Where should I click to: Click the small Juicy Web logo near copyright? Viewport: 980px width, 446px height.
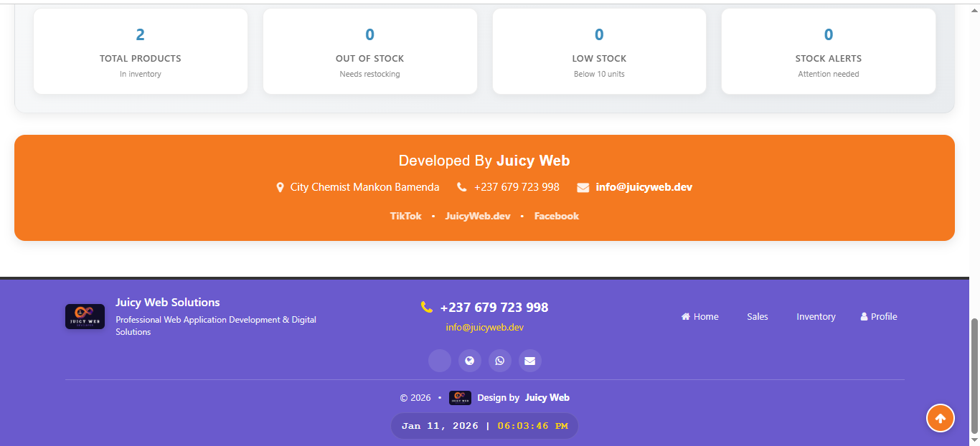coord(460,398)
